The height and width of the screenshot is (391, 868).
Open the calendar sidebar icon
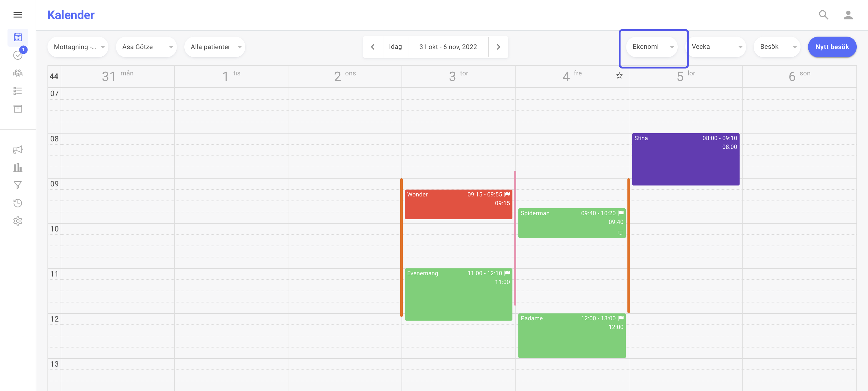point(17,37)
